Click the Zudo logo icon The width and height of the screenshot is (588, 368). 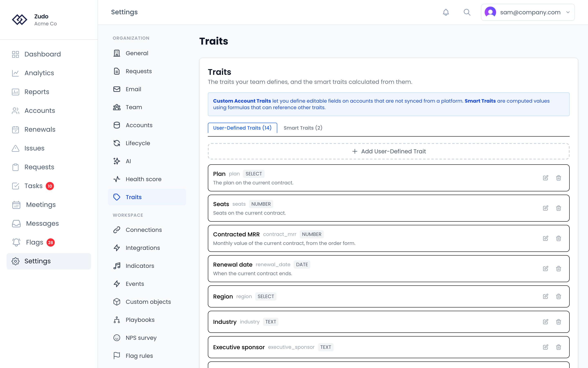(x=19, y=20)
